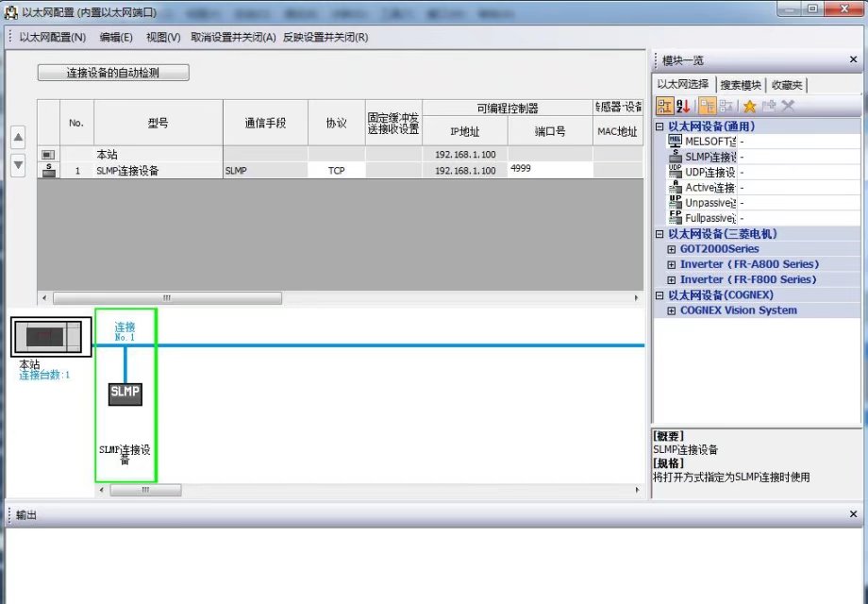Click the device table horizontal scrollbar
The image size is (868, 604).
coord(167,298)
